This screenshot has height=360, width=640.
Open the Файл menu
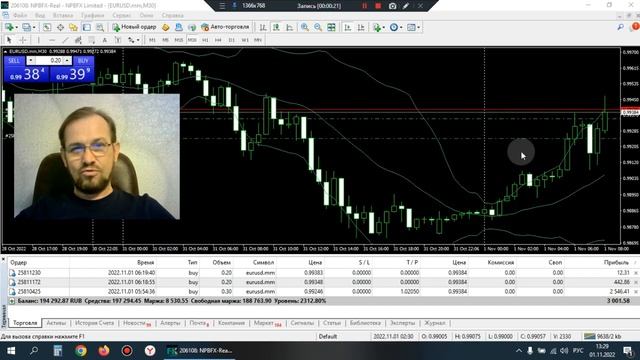click(x=20, y=15)
